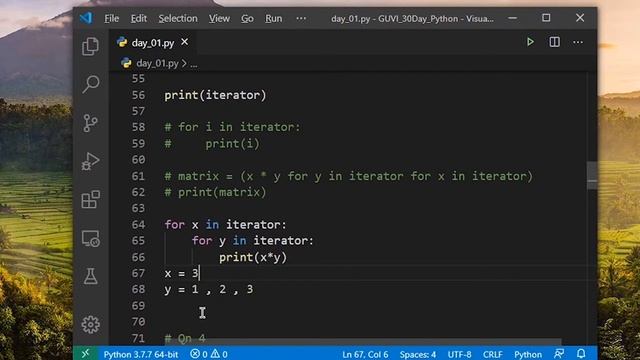Select the day_01.py editor tab

[152, 42]
